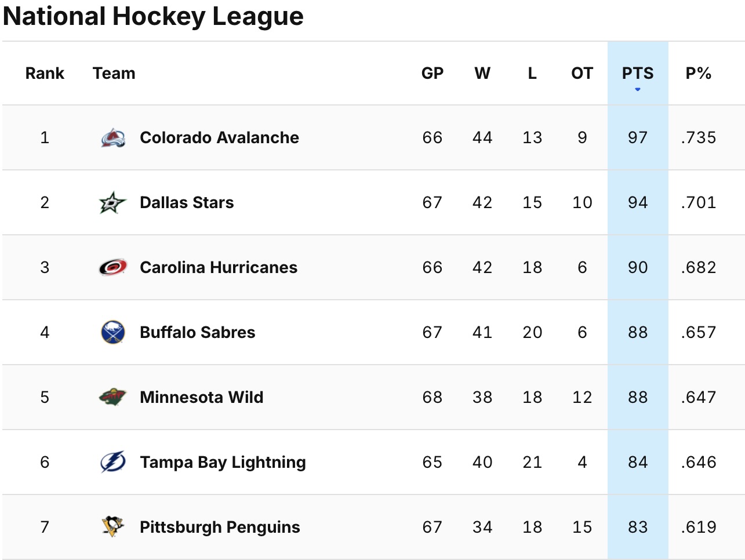Sort by W wins column header
The image size is (745, 560).
tap(482, 74)
